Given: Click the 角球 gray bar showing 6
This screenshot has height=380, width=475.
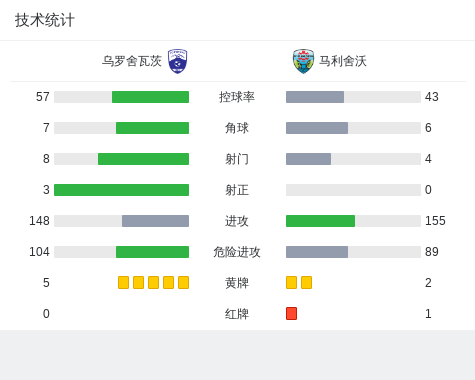Looking at the screenshot, I should coord(317,128).
